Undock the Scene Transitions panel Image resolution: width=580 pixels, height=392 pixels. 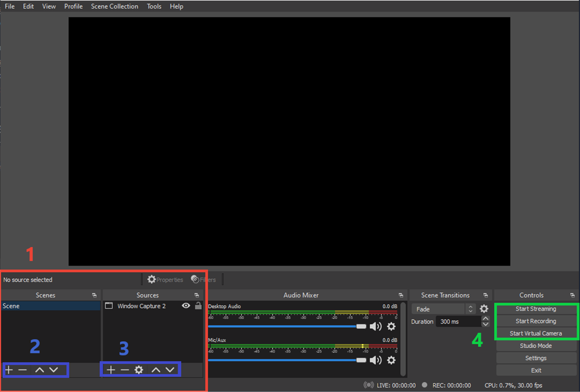tap(485, 295)
